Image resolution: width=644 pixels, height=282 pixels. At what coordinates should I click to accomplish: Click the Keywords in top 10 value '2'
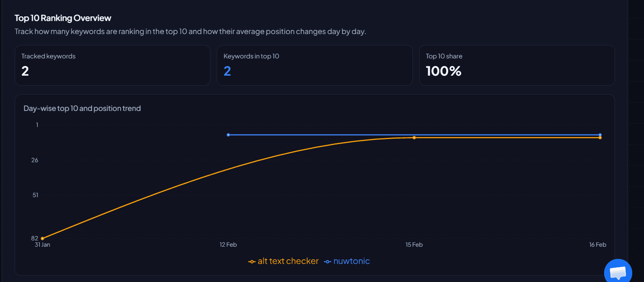coord(226,71)
